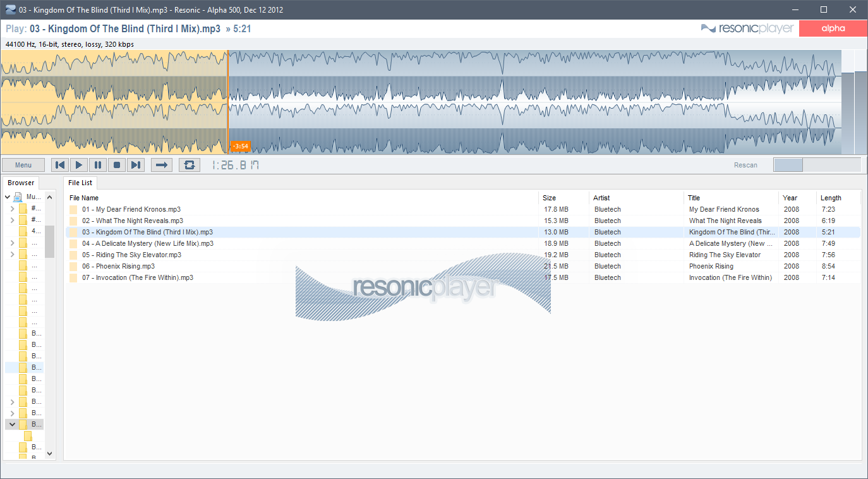
Task: Sort files by the Length column header
Action: (x=831, y=198)
